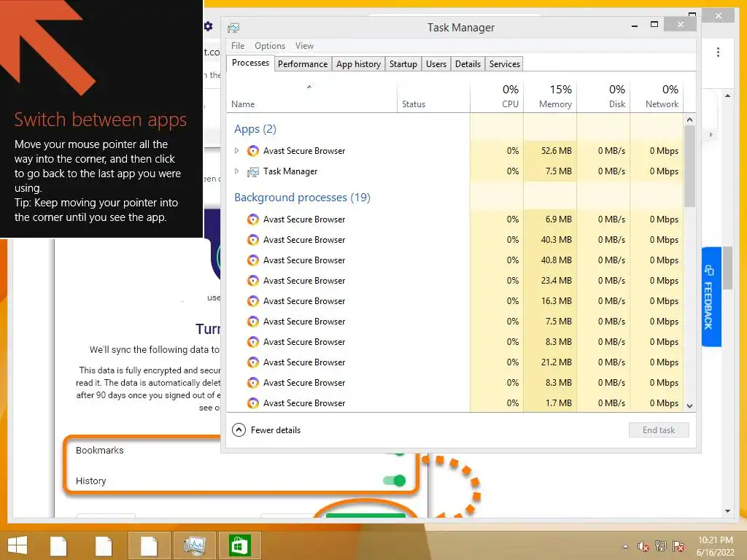Select Task Manager app row icon
Screen dimensions: 747x560
pos(253,171)
